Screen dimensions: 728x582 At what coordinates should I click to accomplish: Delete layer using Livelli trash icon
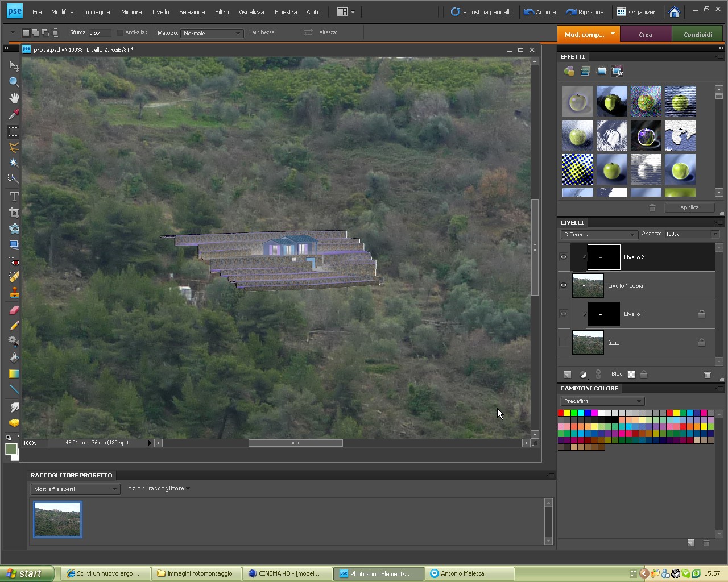point(707,374)
